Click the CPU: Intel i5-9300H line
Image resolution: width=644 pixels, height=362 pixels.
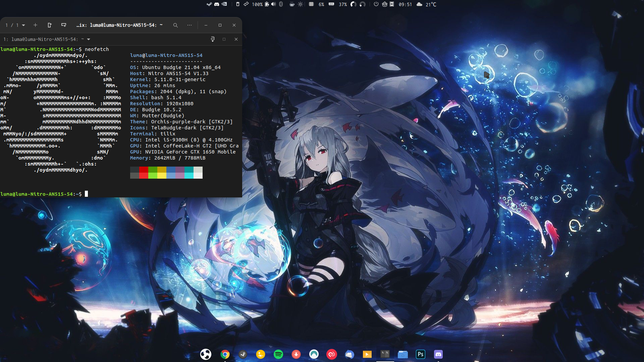tap(181, 140)
